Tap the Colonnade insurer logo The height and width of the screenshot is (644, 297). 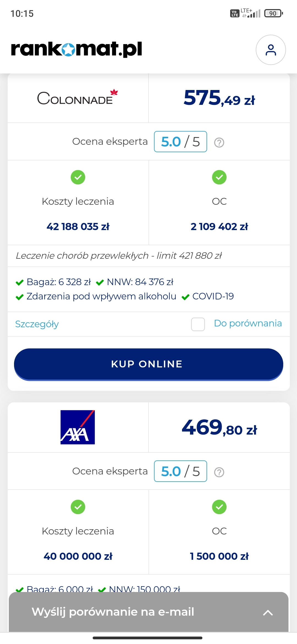click(x=78, y=97)
